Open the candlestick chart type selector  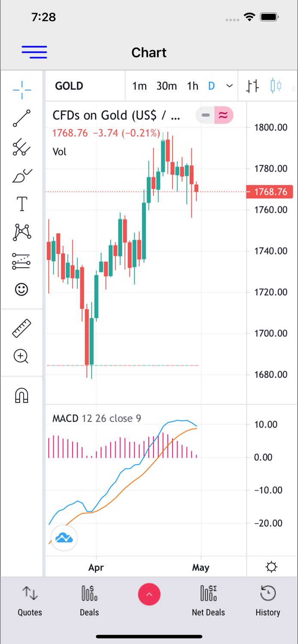[276, 86]
